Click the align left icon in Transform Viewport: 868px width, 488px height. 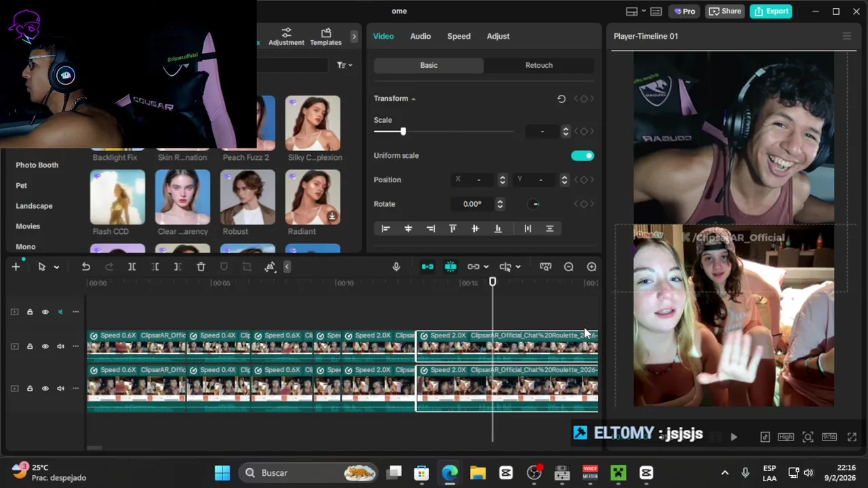(386, 229)
